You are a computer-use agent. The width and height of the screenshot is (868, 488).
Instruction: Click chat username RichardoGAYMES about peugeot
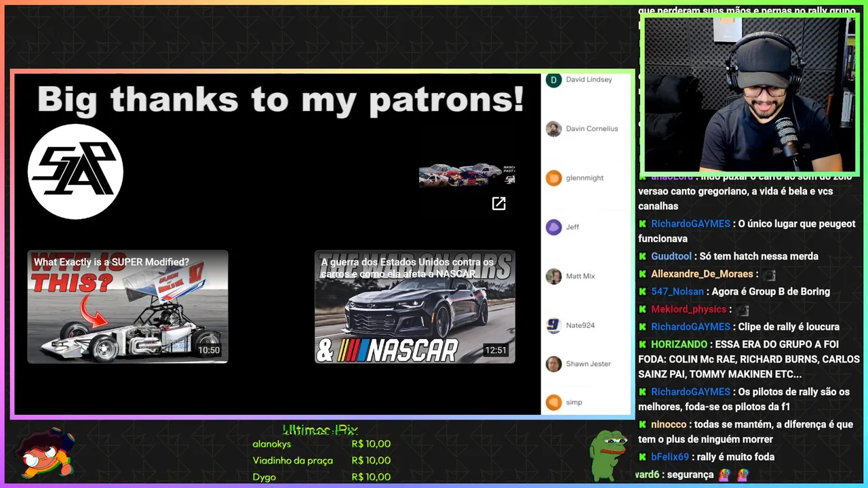tap(690, 224)
